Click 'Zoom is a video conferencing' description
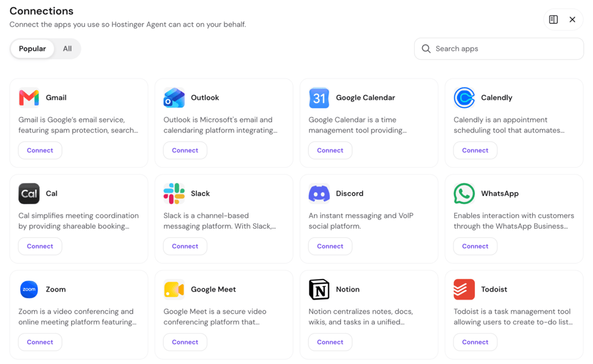This screenshot has width=593, height=364. click(x=77, y=317)
